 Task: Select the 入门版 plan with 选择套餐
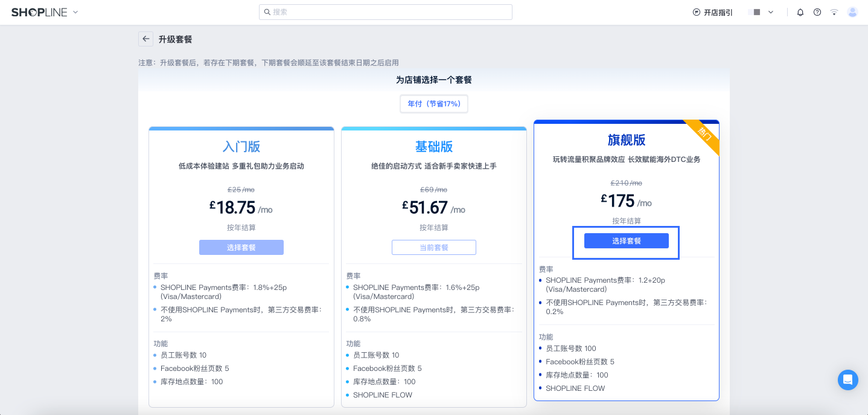click(241, 248)
